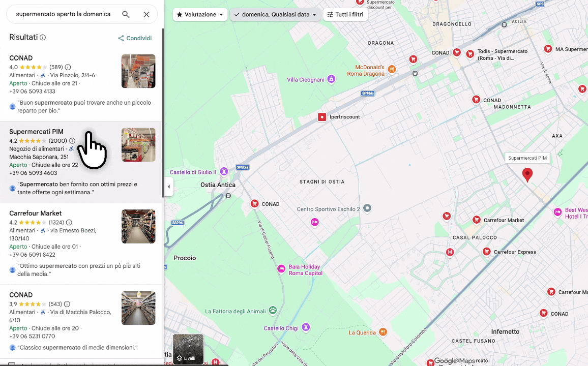
Task: Click the CONAD marker in Madonnetta
Action: tap(476, 99)
